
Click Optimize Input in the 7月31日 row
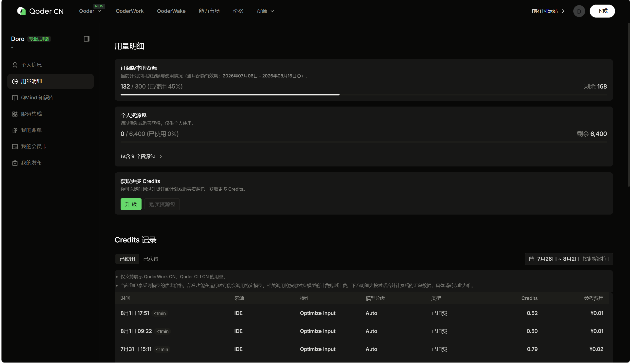point(318,349)
